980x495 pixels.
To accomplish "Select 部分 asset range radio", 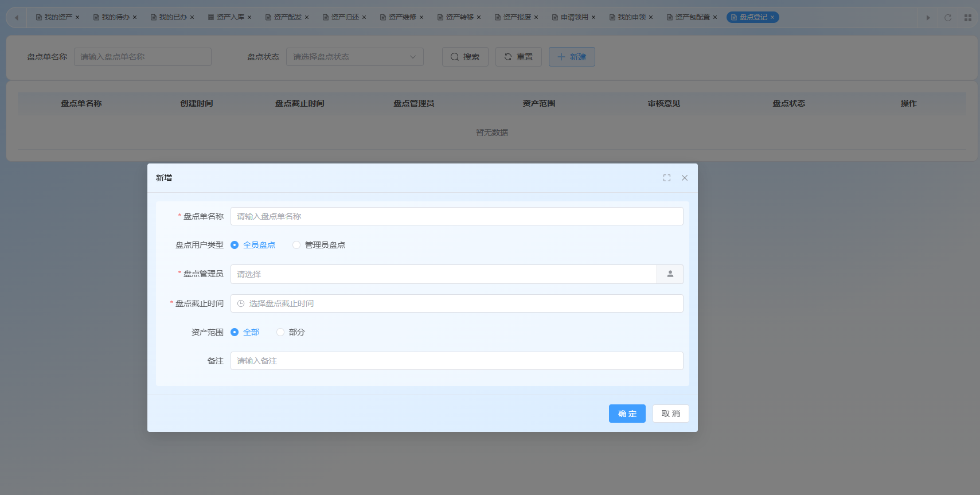I will click(291, 332).
